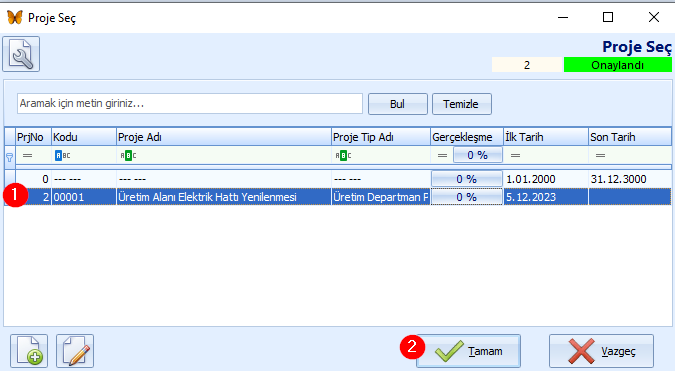Click the project number 2 box near Onaylandı
This screenshot has width=675, height=371.
click(527, 65)
